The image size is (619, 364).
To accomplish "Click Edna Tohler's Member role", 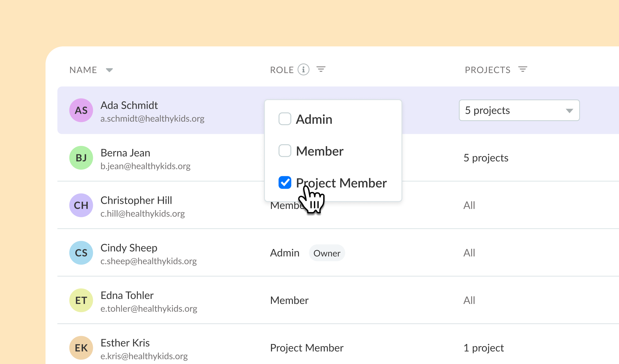I will click(289, 300).
